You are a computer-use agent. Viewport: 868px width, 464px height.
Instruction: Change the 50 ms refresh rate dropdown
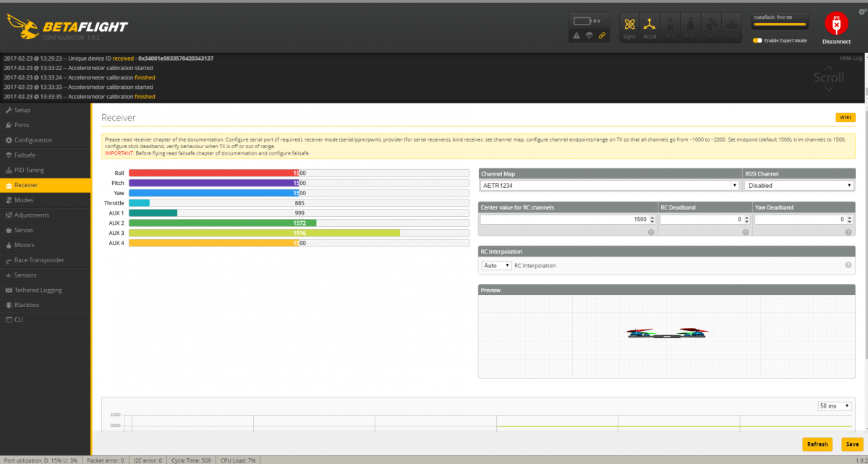point(834,406)
